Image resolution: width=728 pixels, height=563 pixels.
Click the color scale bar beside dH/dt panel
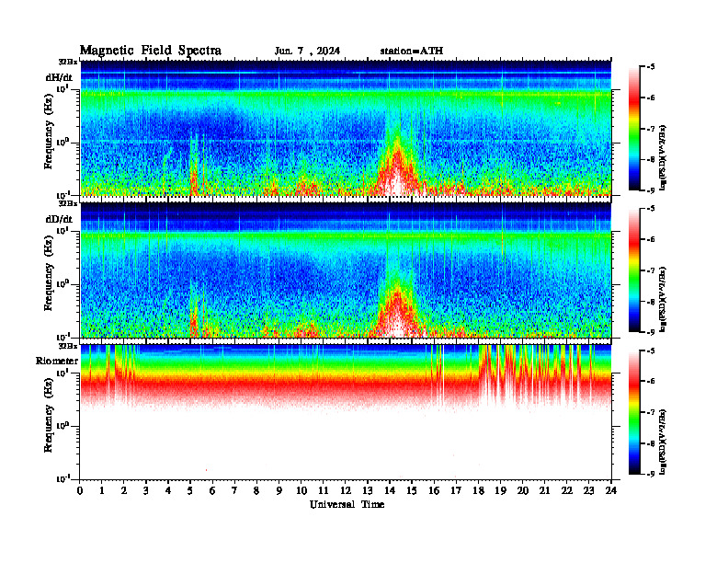pyautogui.click(x=634, y=129)
